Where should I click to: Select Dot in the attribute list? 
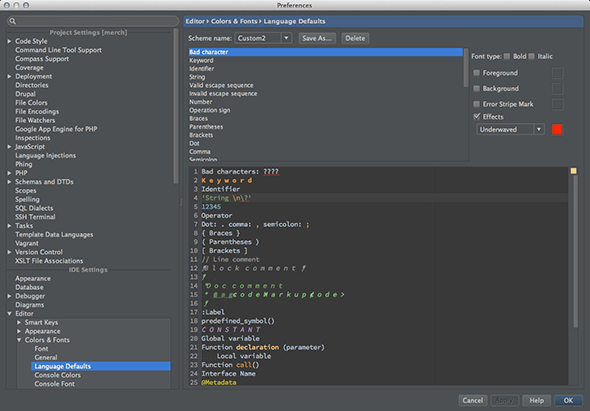point(195,143)
